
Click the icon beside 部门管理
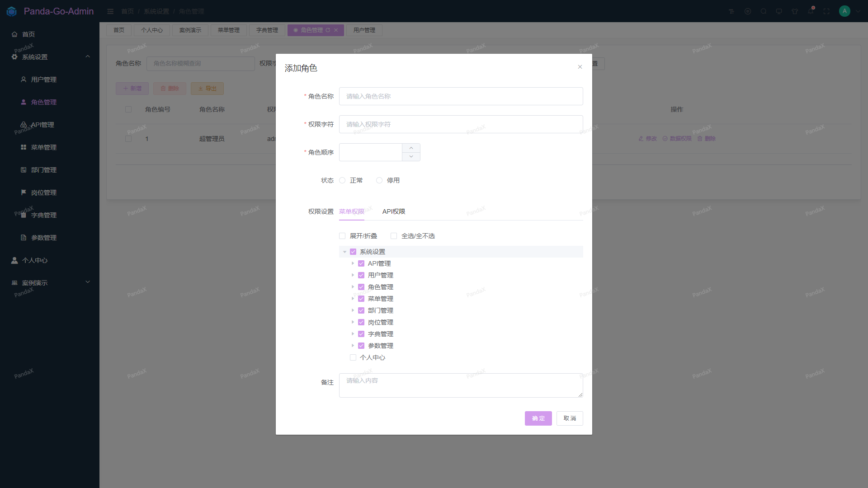coord(24,170)
